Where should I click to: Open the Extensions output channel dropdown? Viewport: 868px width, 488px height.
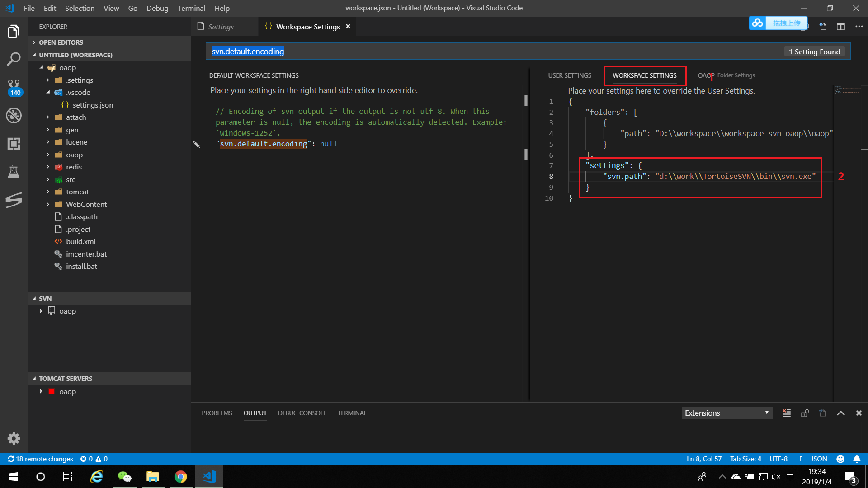coord(726,413)
